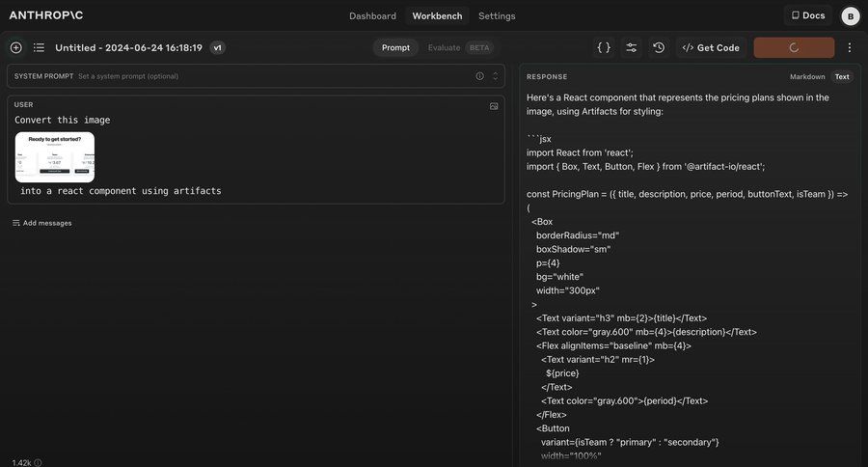
Task: Click the boxShadow="sm" line
Action: click(573, 249)
